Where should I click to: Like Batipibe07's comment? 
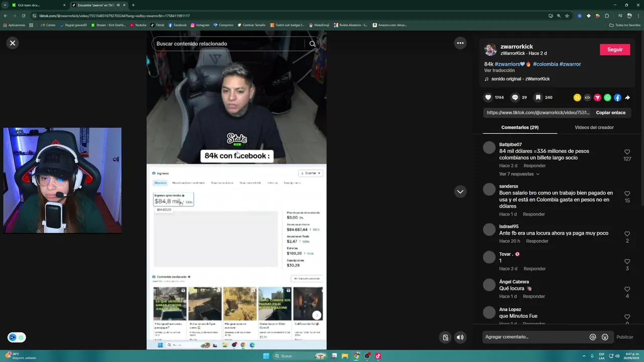coord(627,152)
